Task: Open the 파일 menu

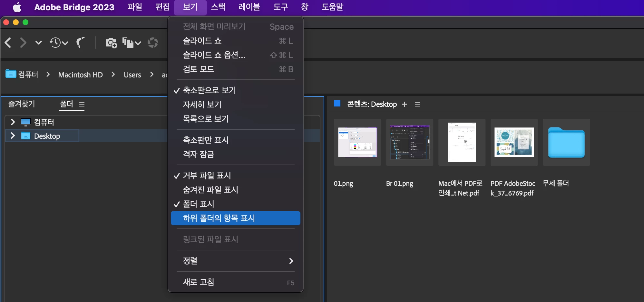Action: (135, 7)
